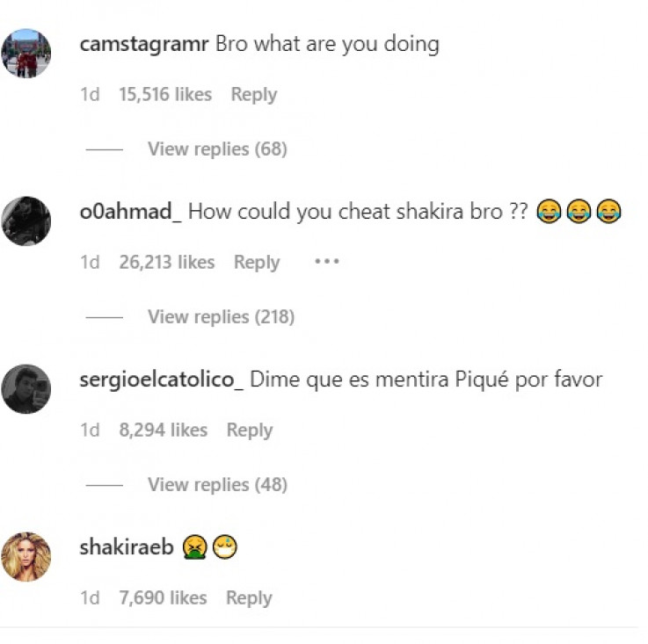Open the o0ahmad_ username link
The image size is (648, 644).
pyautogui.click(x=130, y=212)
